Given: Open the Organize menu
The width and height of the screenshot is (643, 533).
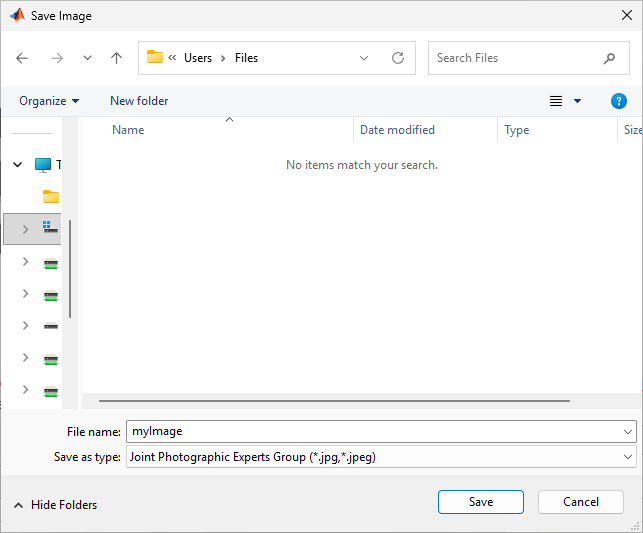Looking at the screenshot, I should coord(48,101).
